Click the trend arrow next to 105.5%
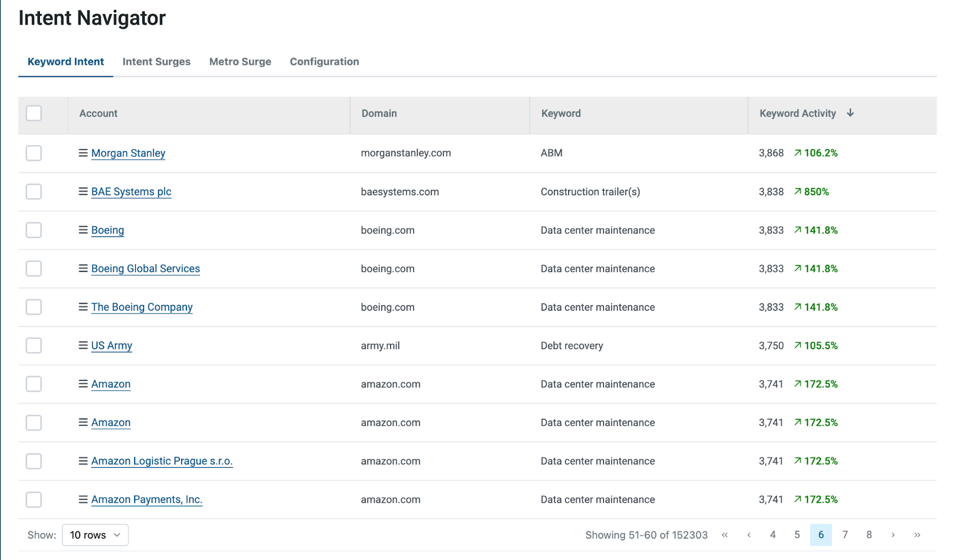This screenshot has height=560, width=953. (798, 346)
